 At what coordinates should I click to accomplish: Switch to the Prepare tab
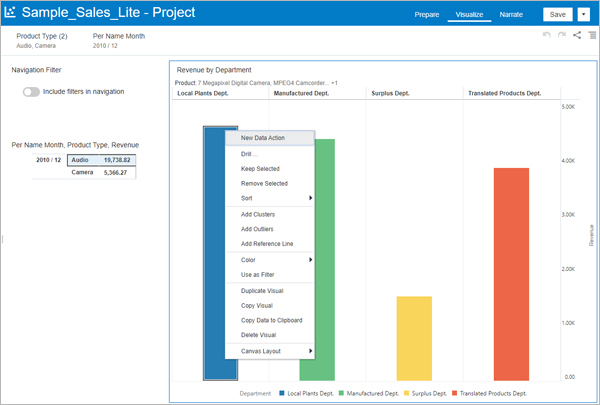(x=427, y=15)
